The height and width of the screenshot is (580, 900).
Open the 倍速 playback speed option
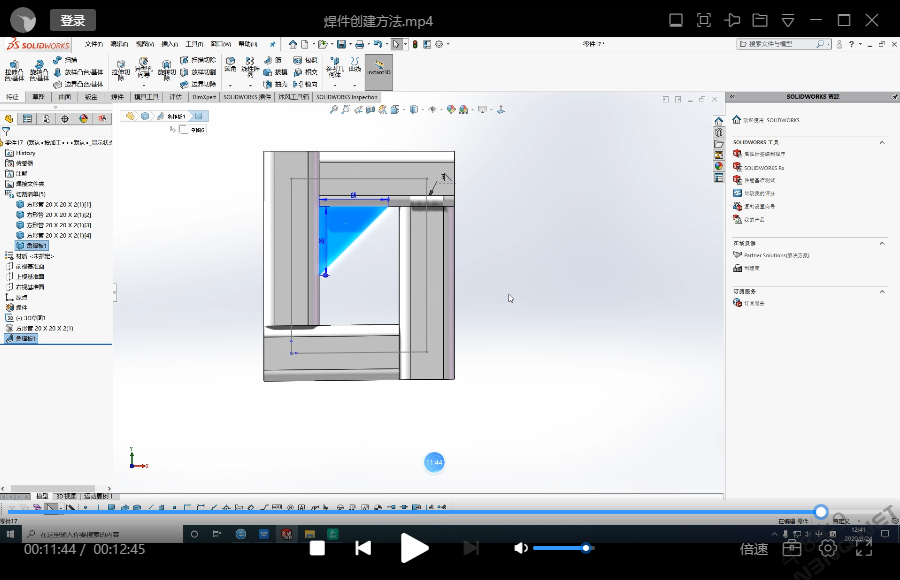[x=754, y=549]
